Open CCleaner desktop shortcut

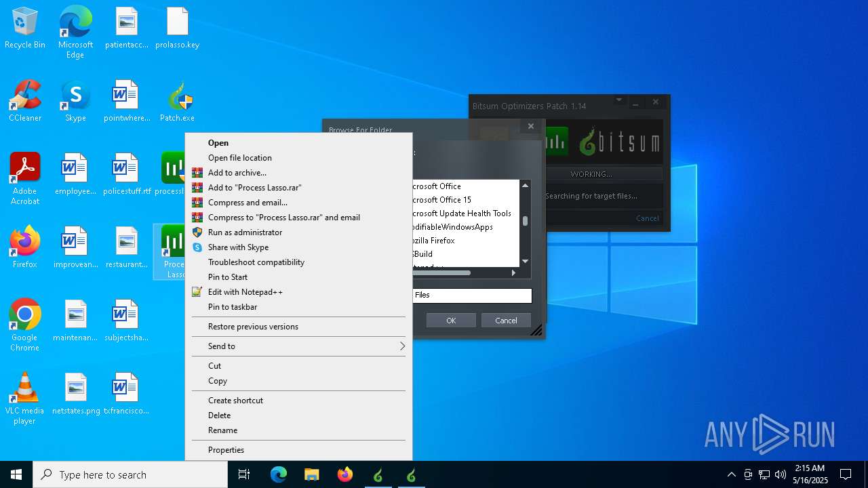pyautogui.click(x=25, y=101)
